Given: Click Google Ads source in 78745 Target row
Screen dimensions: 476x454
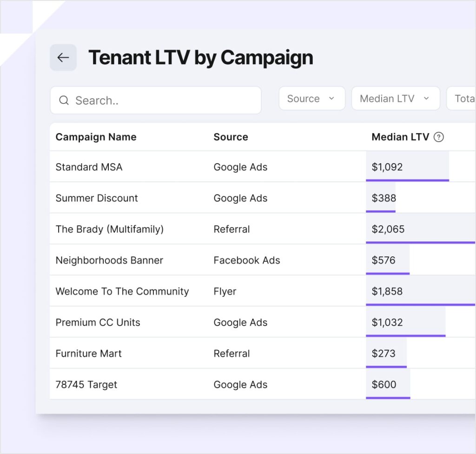Looking at the screenshot, I should [240, 384].
